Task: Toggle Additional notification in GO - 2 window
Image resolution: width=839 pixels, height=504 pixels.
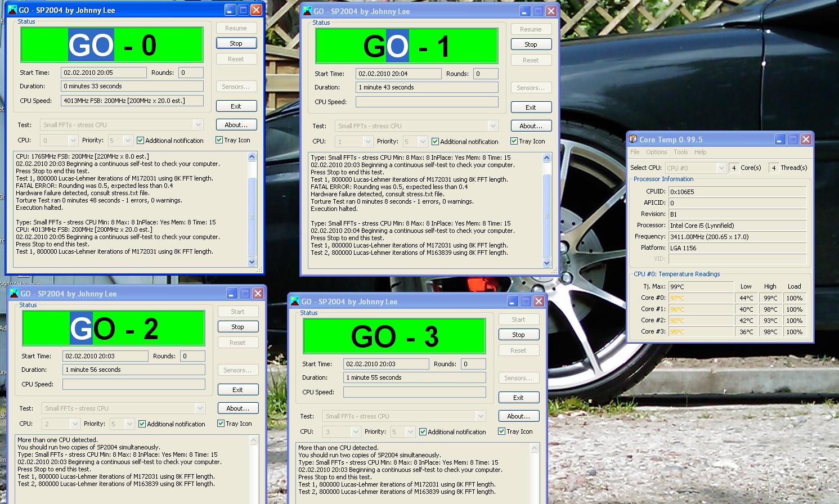Action: coord(142,424)
